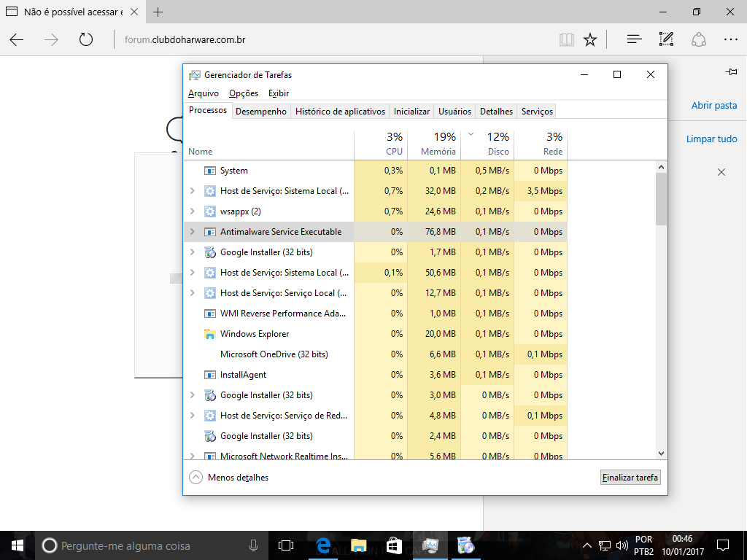
Task: Open reading view from the address bar
Action: coord(566,39)
